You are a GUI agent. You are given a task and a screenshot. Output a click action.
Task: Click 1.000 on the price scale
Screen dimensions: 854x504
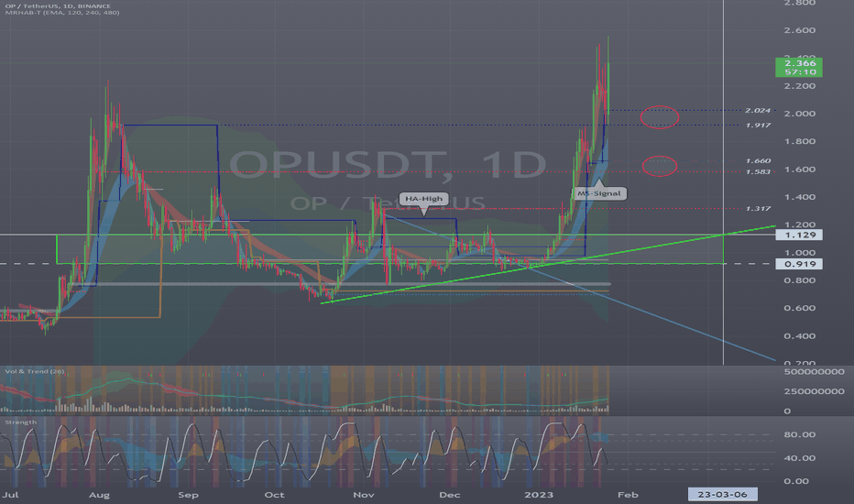(x=800, y=253)
